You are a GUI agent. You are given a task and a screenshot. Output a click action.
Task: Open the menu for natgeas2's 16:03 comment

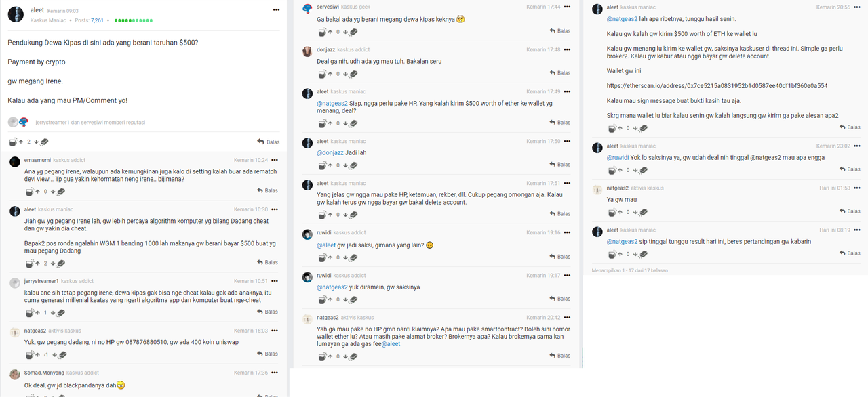(274, 331)
